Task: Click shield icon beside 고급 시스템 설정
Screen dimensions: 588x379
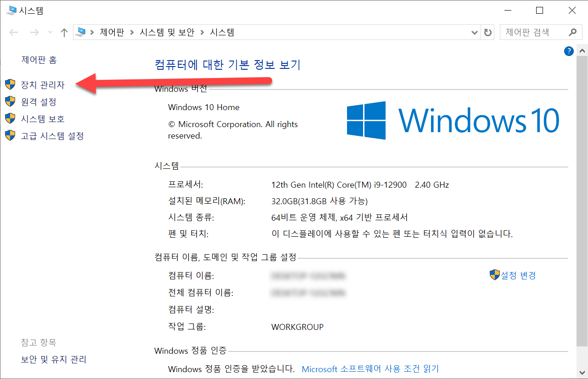Action: pyautogui.click(x=10, y=135)
